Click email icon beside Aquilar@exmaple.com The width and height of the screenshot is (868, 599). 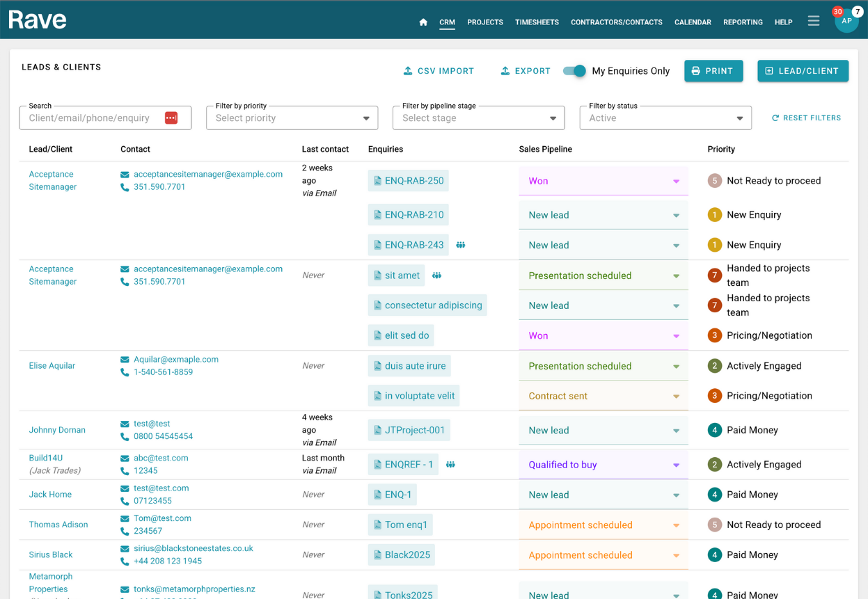[125, 360]
